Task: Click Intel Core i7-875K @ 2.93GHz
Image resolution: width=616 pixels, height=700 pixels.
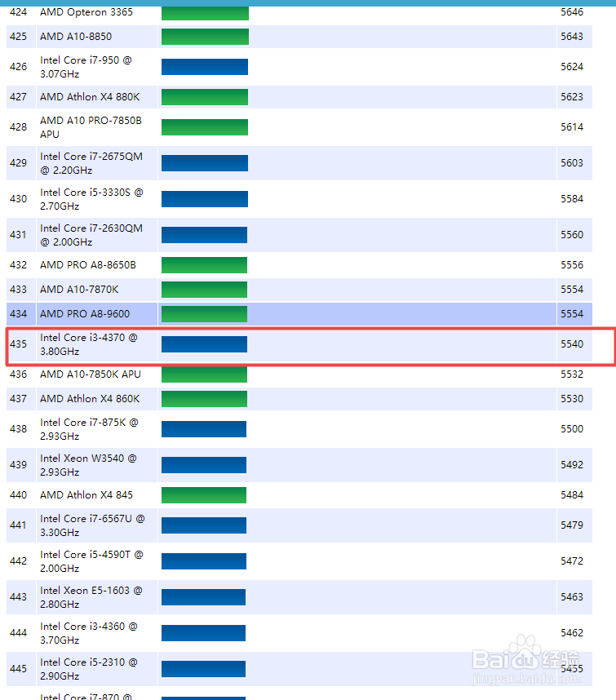Action: [89, 429]
